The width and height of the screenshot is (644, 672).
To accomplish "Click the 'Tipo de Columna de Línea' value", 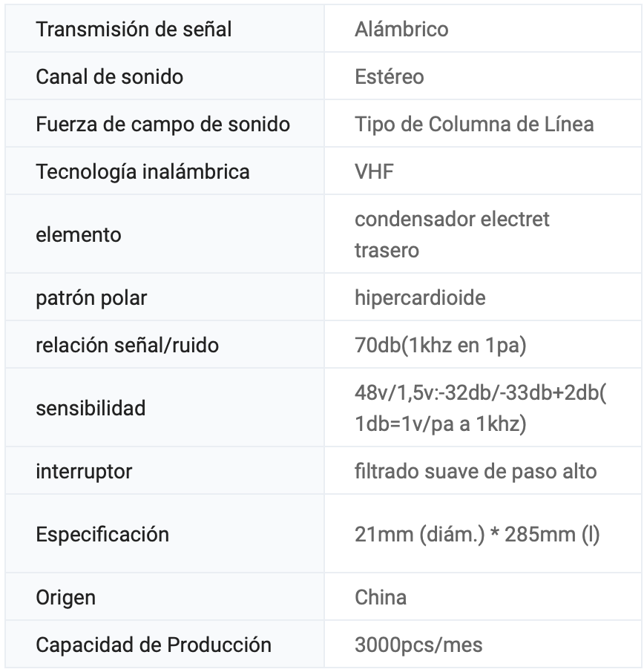I will [x=474, y=124].
